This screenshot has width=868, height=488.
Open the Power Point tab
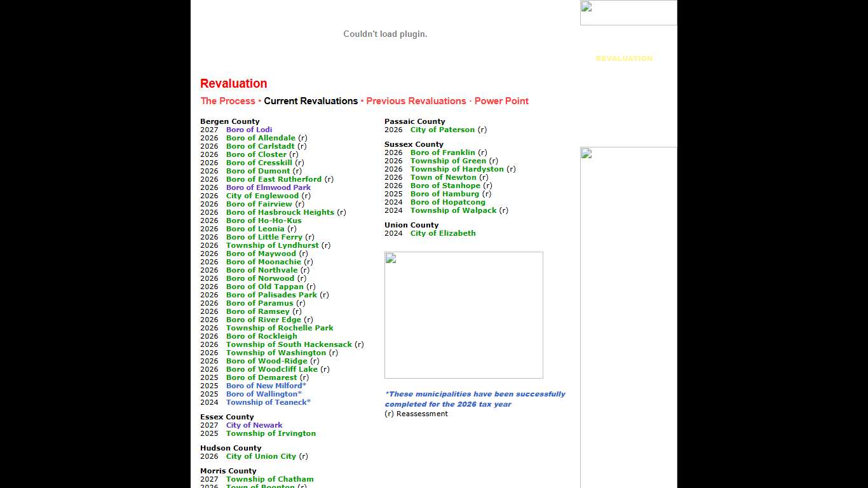click(x=501, y=101)
